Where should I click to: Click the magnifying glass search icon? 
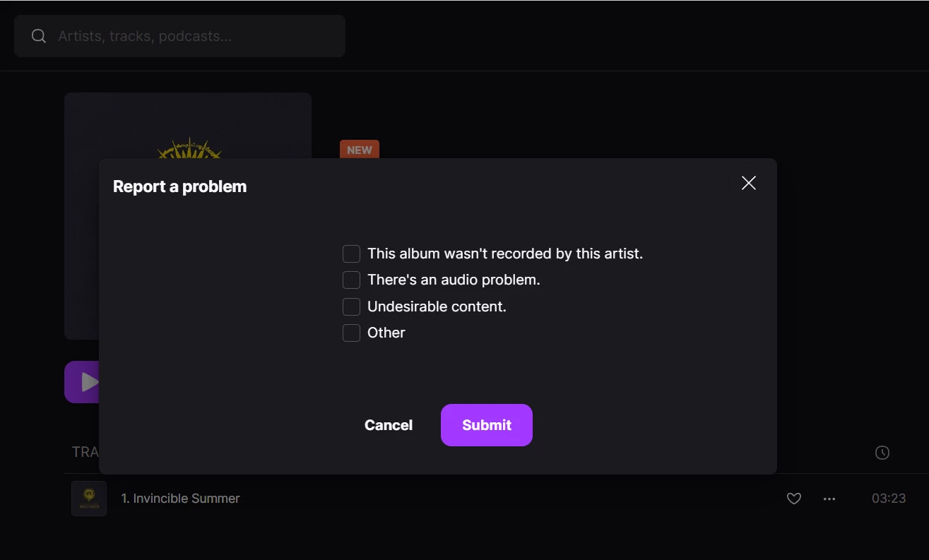39,36
